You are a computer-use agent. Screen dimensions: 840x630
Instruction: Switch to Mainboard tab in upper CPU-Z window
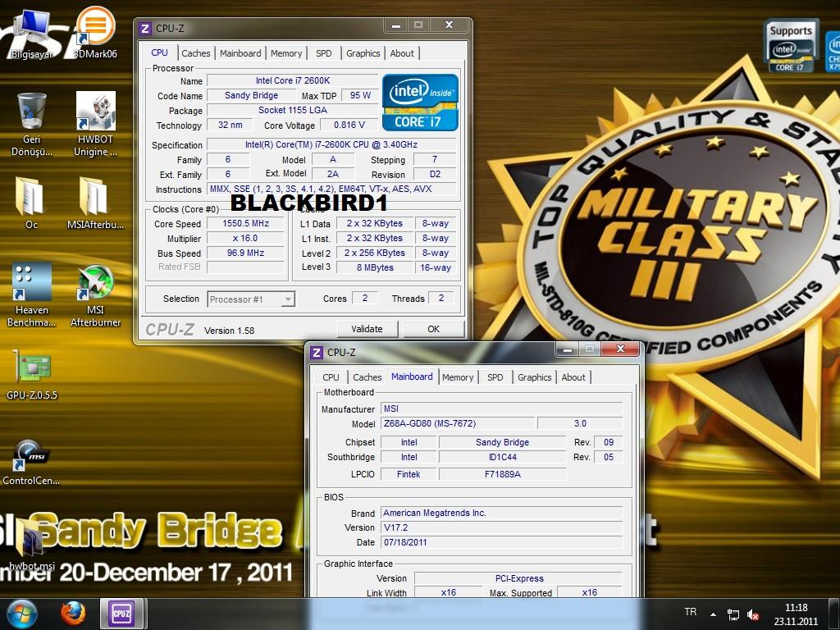tap(240, 53)
